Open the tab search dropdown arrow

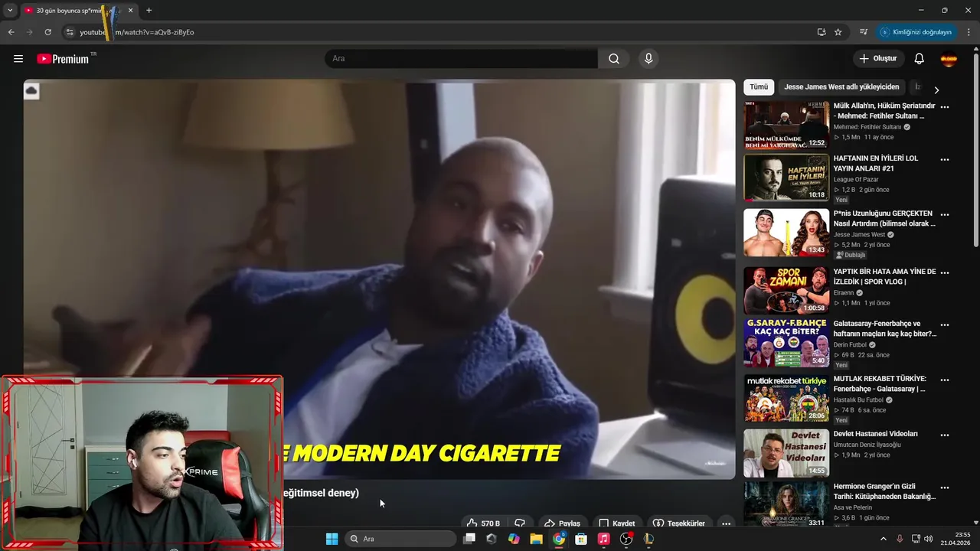(10, 11)
